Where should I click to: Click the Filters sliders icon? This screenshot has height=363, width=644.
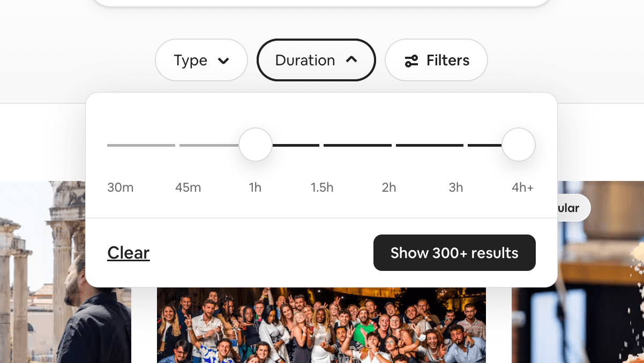point(411,61)
